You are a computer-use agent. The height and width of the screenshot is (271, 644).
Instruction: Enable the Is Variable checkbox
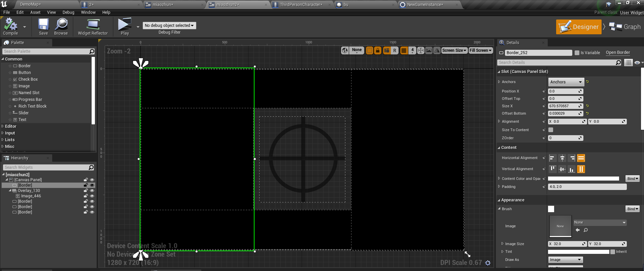pos(577,53)
